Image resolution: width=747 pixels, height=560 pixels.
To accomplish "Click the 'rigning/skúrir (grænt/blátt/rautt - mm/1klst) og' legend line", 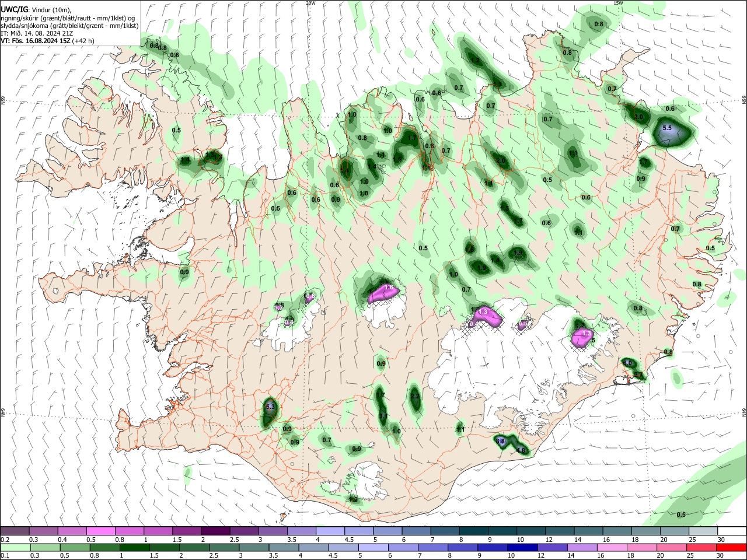I will click(x=68, y=18).
